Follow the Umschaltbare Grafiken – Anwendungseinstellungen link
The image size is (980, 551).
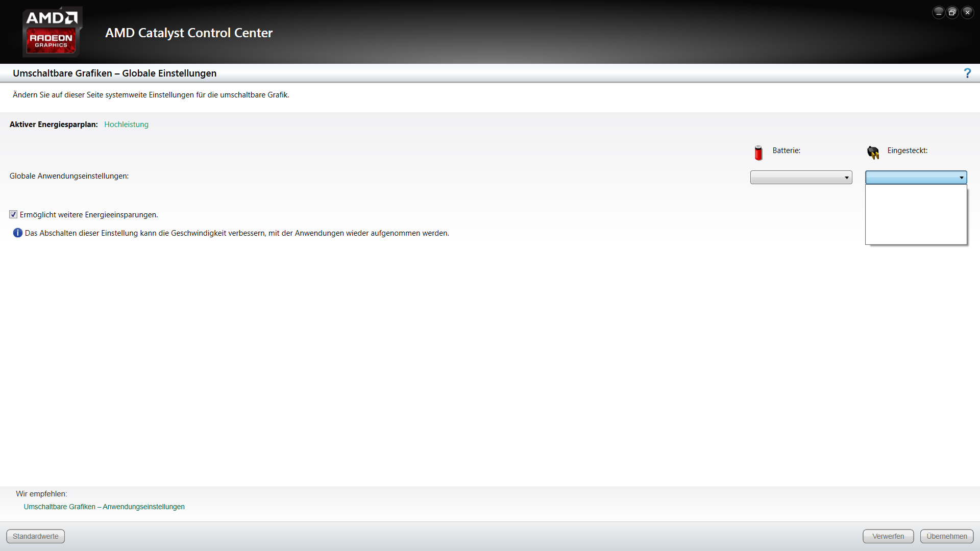104,507
